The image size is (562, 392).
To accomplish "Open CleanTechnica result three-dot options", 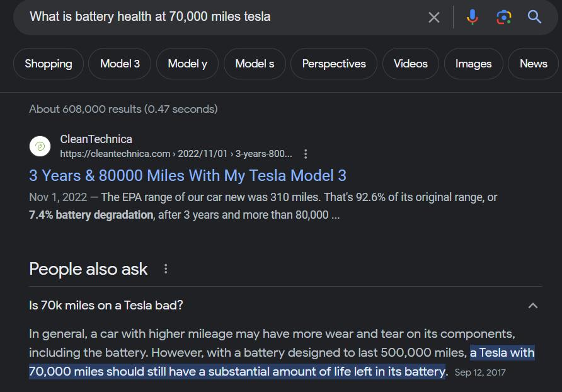I will (306, 154).
